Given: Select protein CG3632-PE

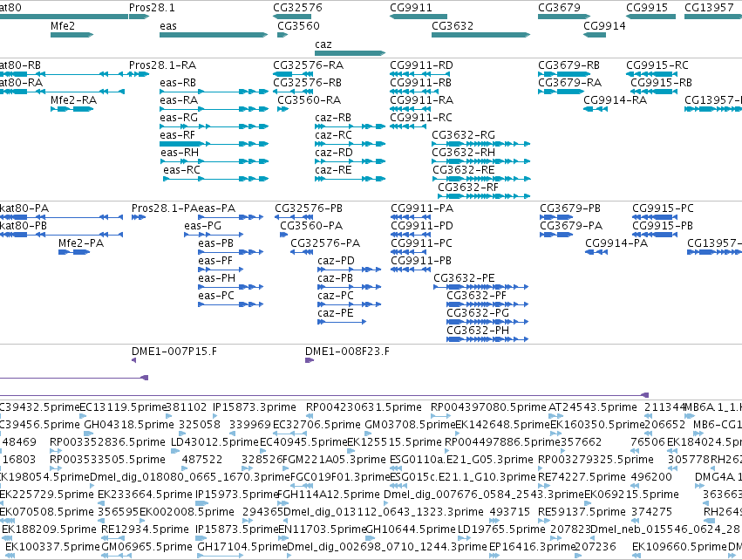Looking at the screenshot, I should [x=480, y=287].
